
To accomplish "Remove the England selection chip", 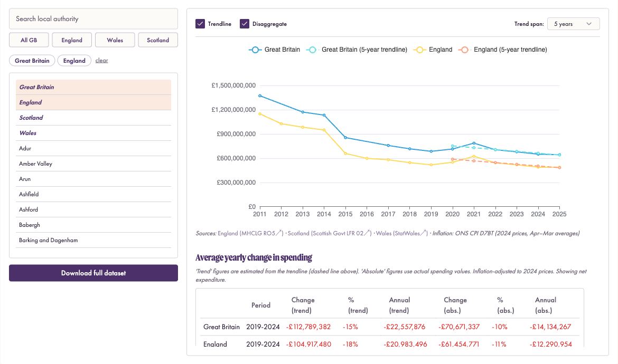I will click(74, 61).
